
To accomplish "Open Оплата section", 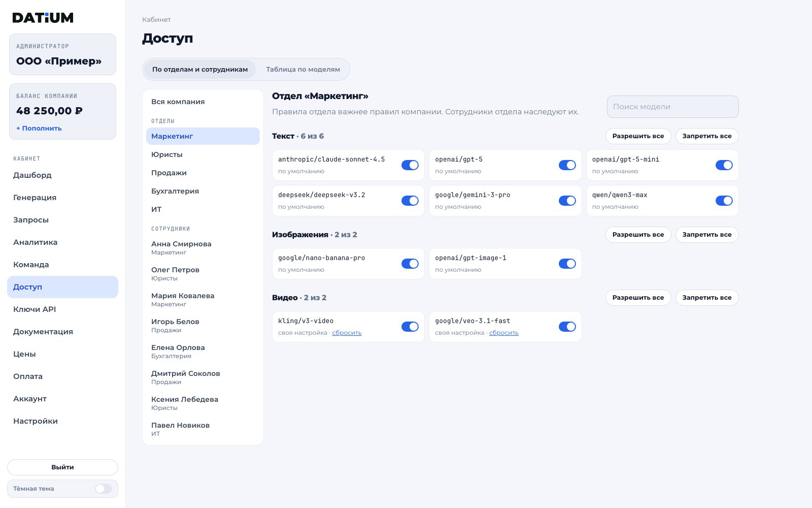I will tap(62, 376).
